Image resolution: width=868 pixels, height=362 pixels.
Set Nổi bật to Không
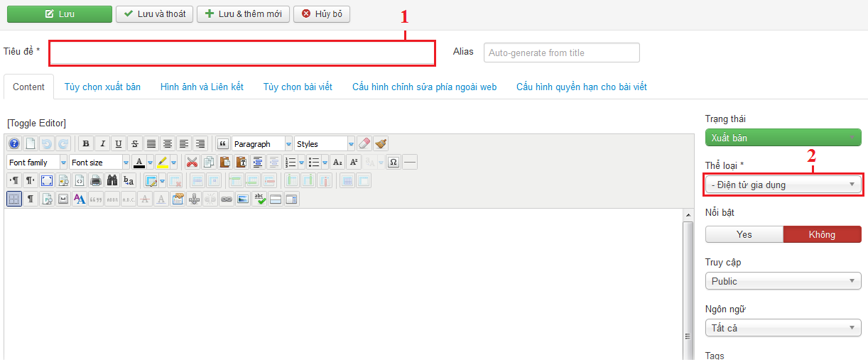[x=822, y=234]
